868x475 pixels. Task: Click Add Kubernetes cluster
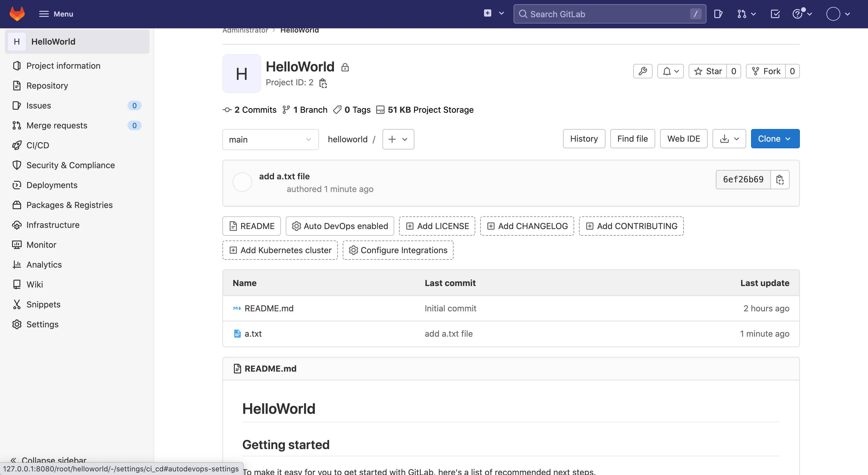(280, 250)
